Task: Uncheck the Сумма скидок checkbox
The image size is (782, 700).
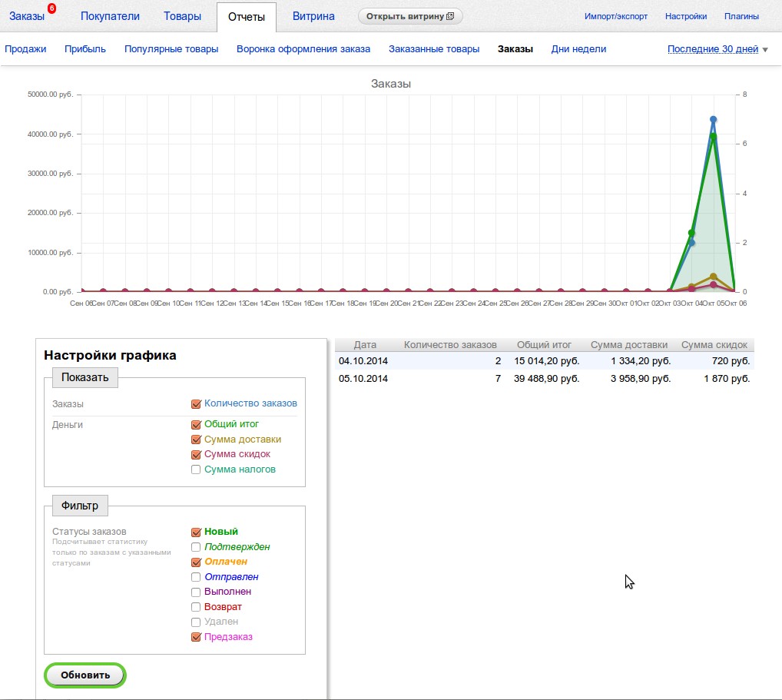Action: [x=196, y=455]
